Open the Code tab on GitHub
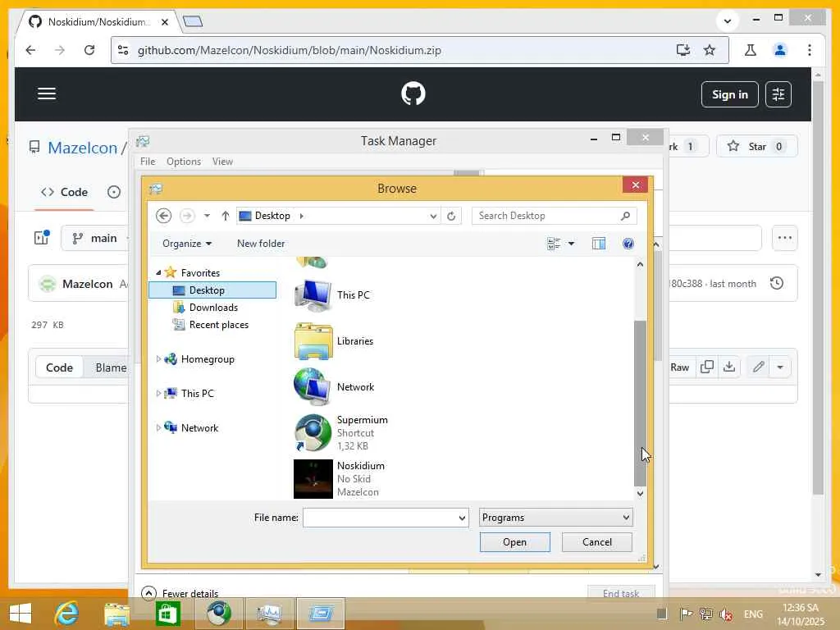Image resolution: width=840 pixels, height=630 pixels. click(x=64, y=192)
